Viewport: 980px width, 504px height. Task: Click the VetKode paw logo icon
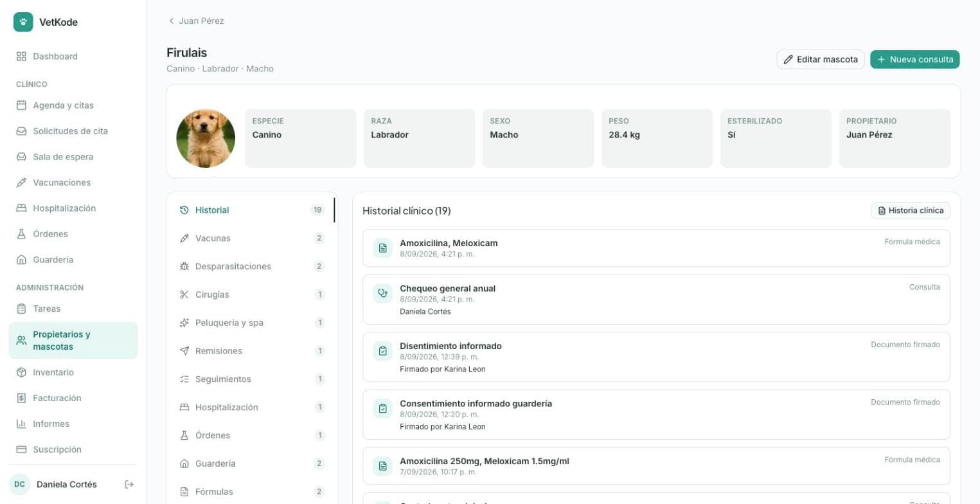tap(23, 22)
